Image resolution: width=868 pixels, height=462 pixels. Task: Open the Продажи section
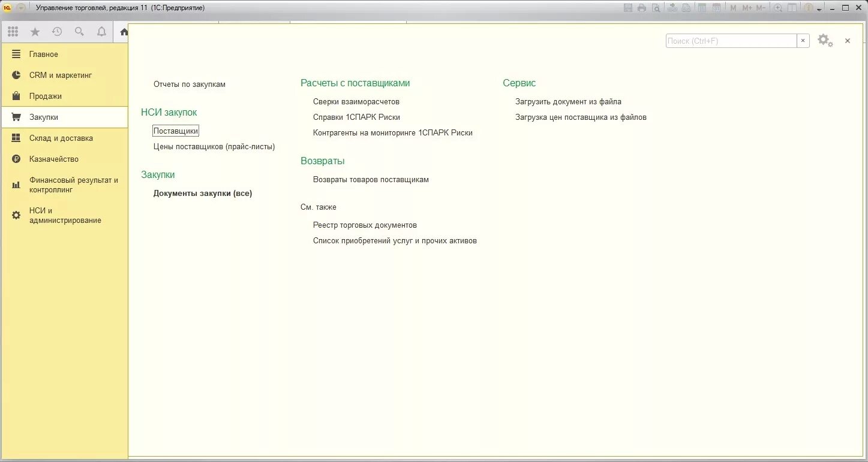[64, 96]
